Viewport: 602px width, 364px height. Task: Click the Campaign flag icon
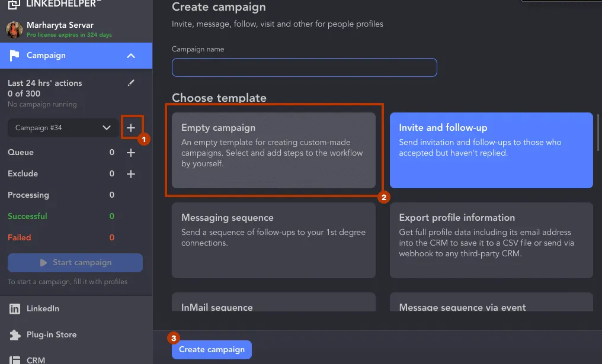point(15,56)
